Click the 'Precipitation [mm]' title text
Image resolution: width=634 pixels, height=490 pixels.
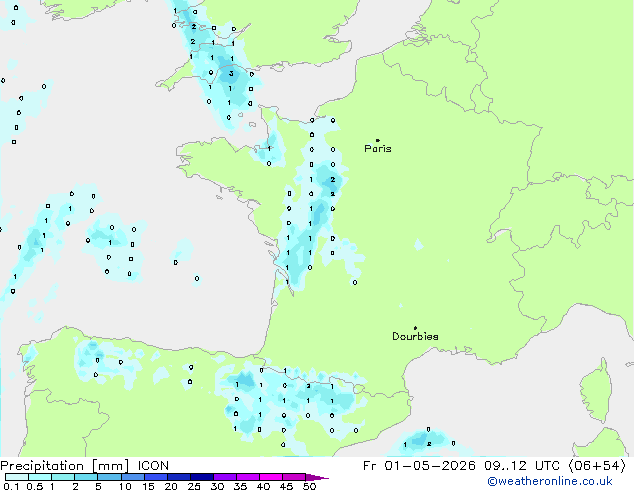(65, 466)
